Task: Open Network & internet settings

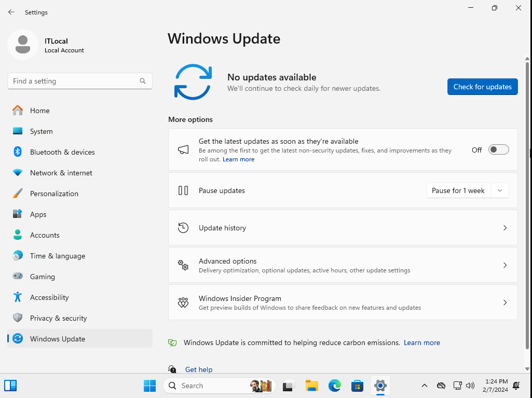Action: pos(80,173)
